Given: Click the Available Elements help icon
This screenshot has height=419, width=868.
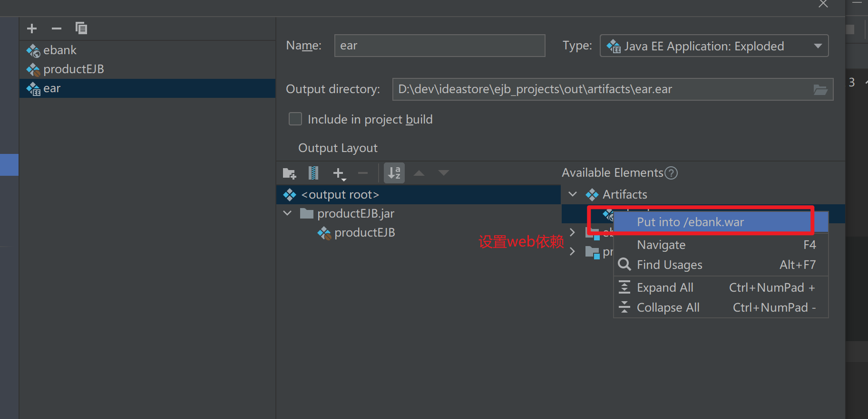Looking at the screenshot, I should (671, 173).
